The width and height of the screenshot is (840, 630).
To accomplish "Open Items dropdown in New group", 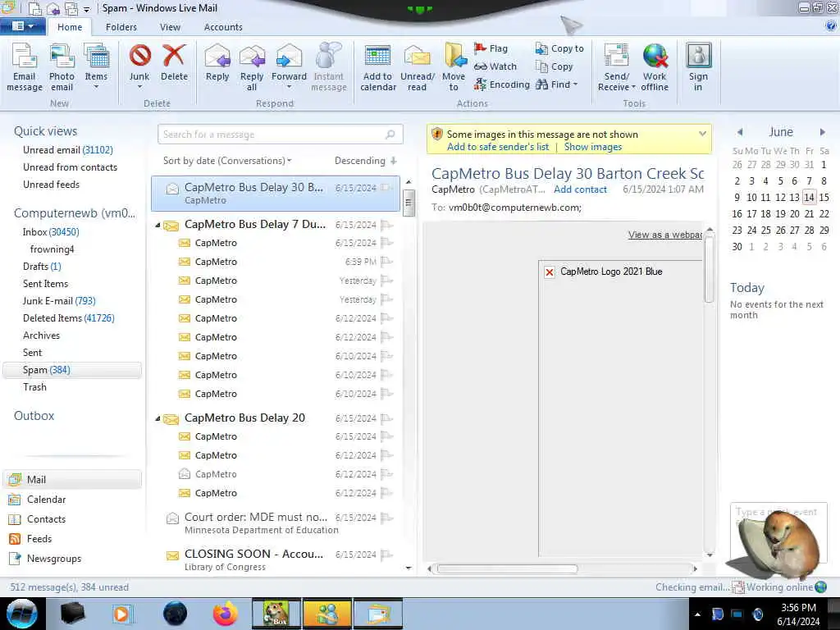I will (x=96, y=87).
